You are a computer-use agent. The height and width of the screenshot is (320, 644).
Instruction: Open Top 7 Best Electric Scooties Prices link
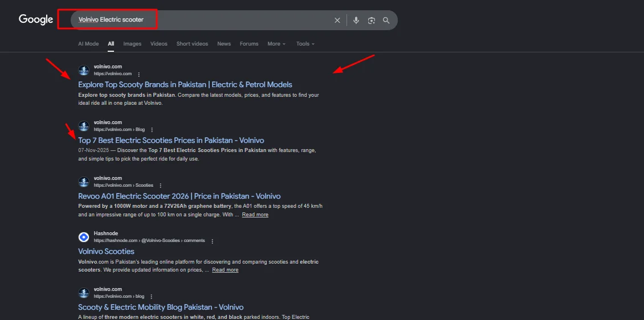pos(171,141)
